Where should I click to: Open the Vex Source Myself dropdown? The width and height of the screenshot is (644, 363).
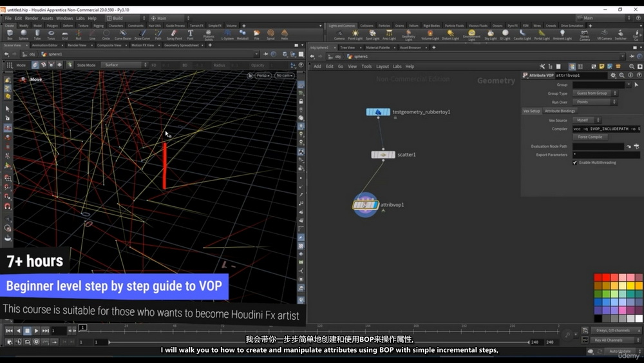587,120
